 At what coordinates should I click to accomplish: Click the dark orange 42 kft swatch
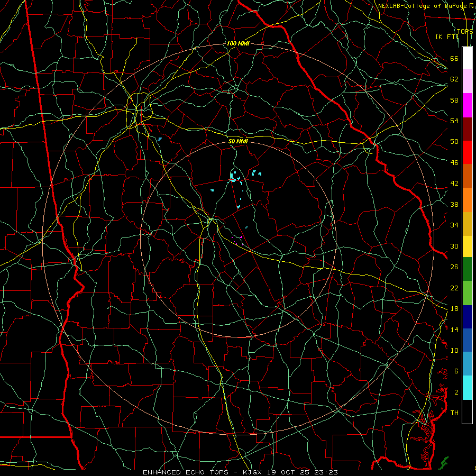pyautogui.click(x=467, y=176)
